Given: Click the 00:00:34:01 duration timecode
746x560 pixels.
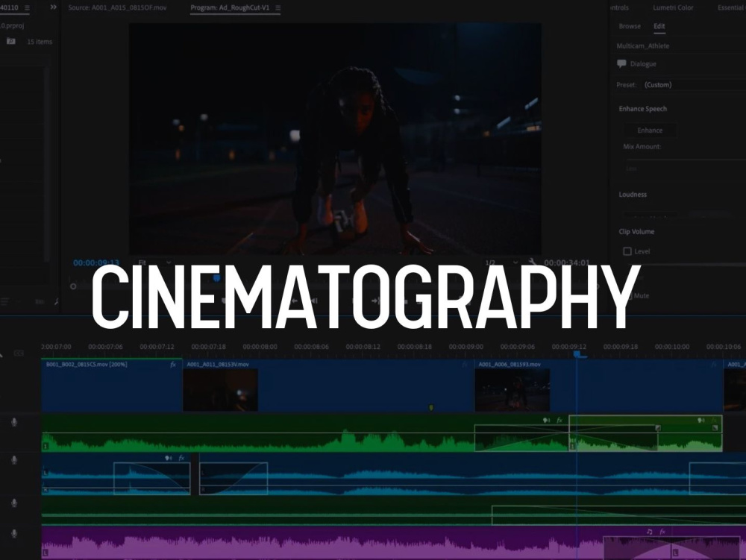Looking at the screenshot, I should (x=567, y=262).
